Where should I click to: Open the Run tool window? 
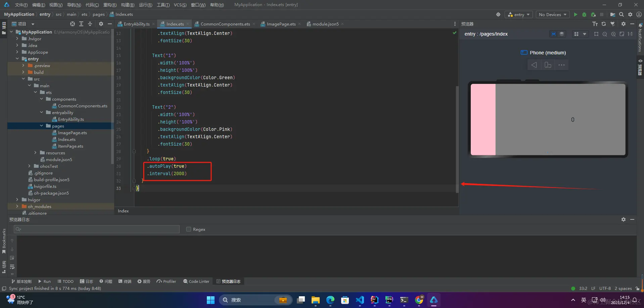pos(44,281)
